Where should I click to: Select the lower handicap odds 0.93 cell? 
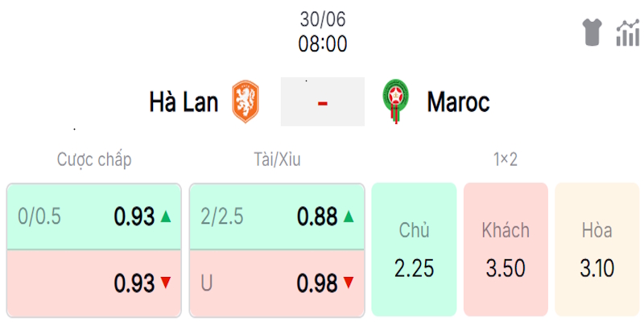click(94, 283)
